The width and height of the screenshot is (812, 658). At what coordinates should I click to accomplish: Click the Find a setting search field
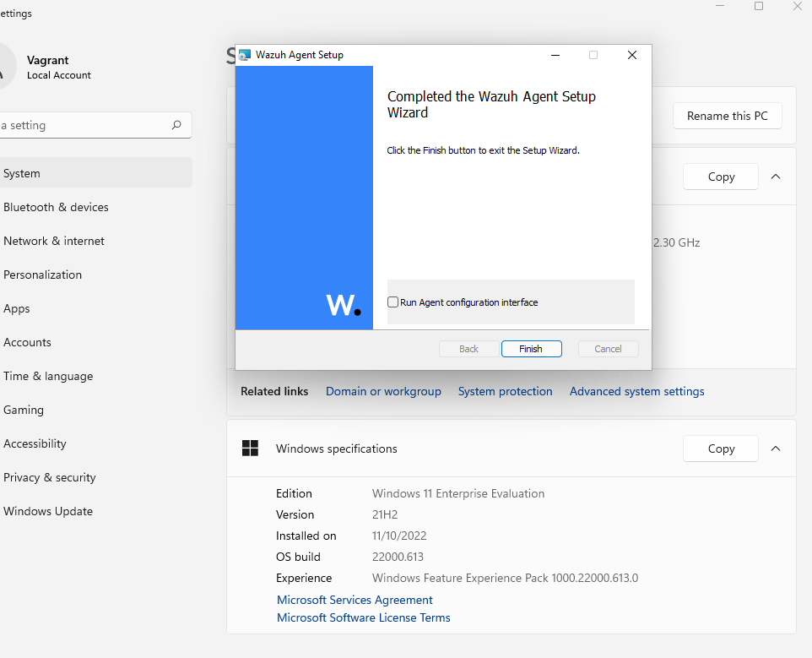click(x=96, y=125)
